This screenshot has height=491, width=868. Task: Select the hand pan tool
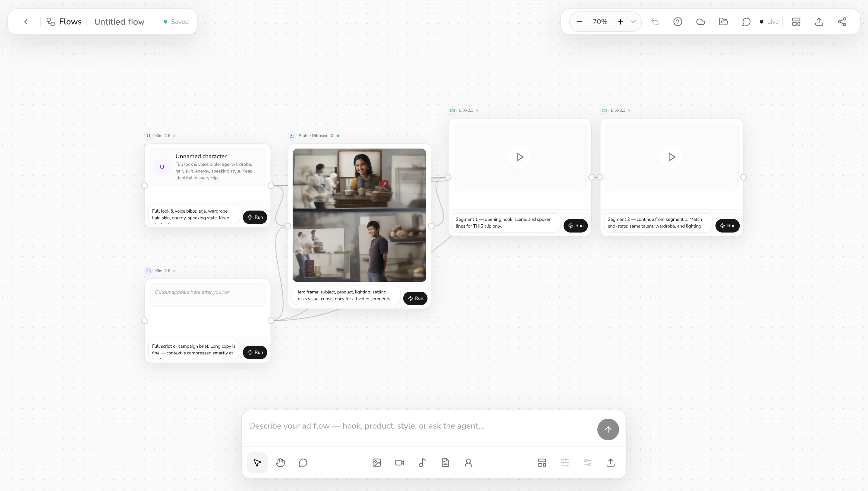point(280,463)
